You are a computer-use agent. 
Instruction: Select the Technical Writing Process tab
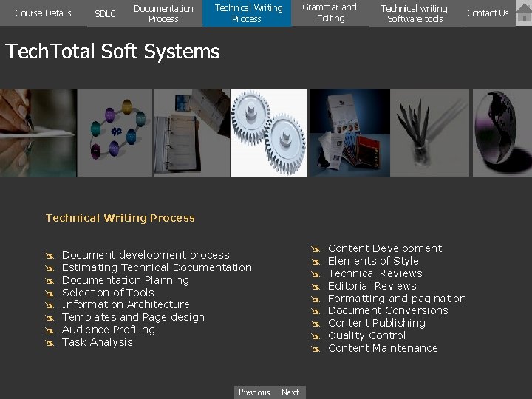tap(247, 13)
